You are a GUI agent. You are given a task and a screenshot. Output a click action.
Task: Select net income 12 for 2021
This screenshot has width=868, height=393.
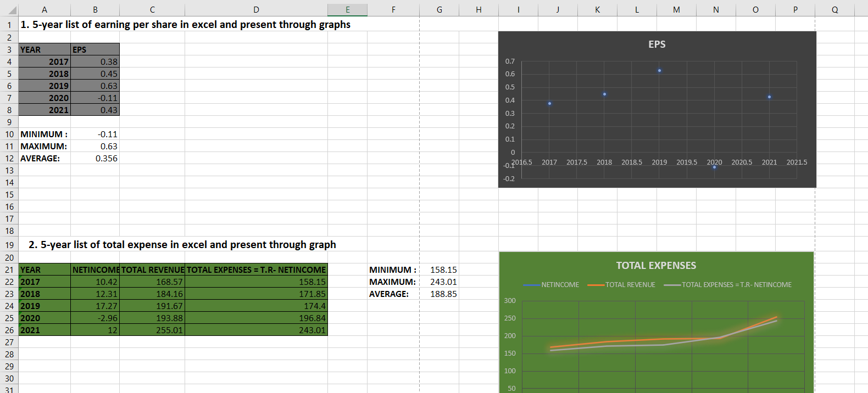(x=95, y=330)
